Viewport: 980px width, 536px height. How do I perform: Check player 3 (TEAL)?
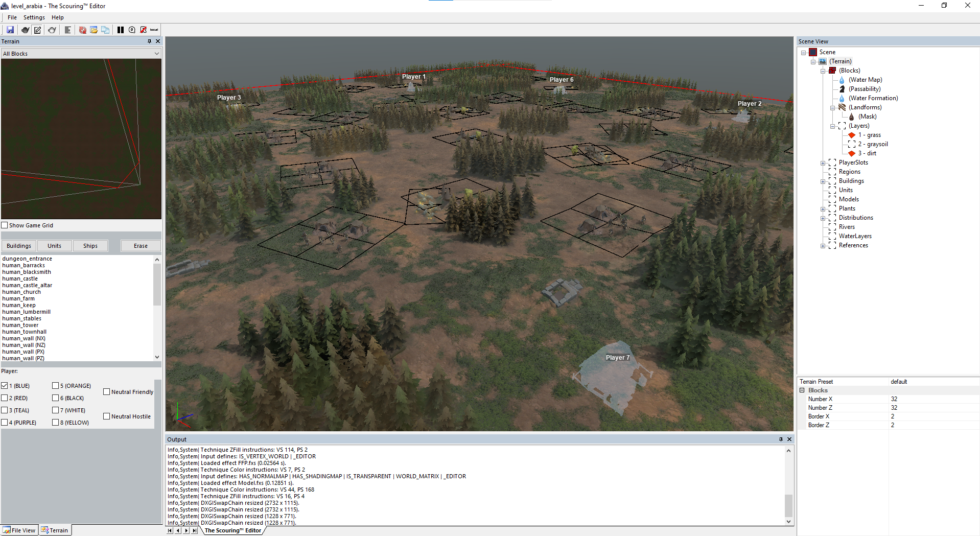click(x=5, y=410)
